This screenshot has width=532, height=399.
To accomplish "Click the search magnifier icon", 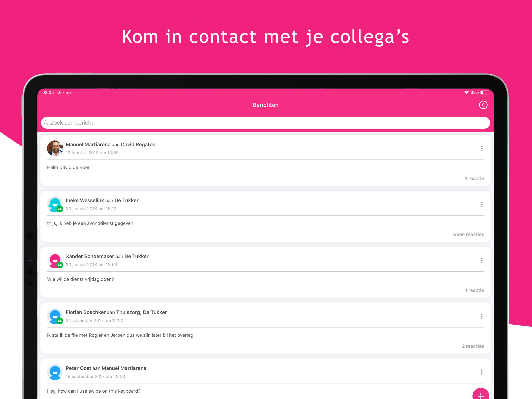I will (x=46, y=123).
